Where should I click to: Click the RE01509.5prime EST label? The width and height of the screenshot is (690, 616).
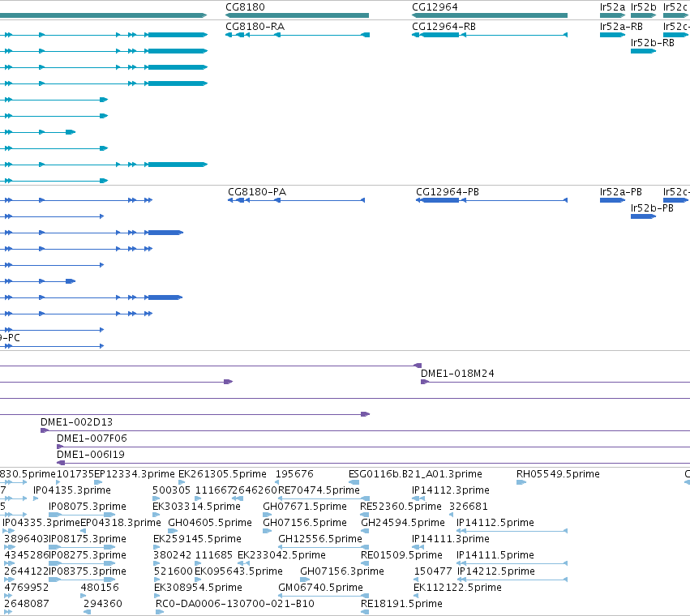pos(401,555)
